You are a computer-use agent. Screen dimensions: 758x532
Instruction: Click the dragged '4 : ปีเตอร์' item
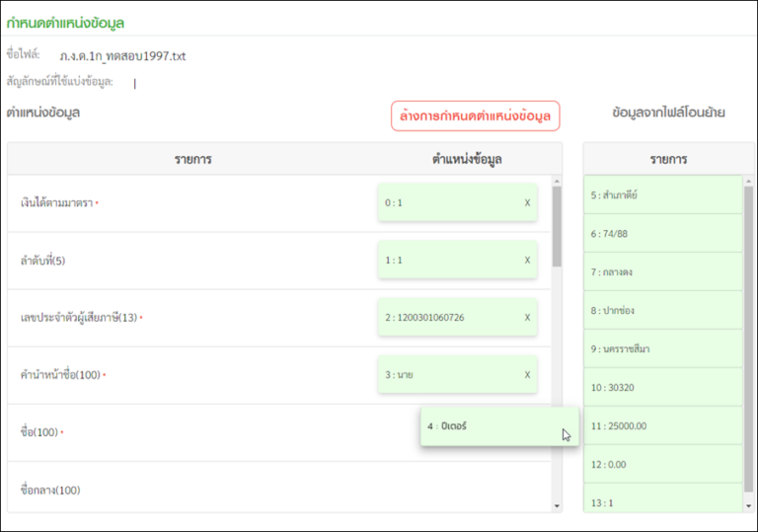click(x=498, y=426)
